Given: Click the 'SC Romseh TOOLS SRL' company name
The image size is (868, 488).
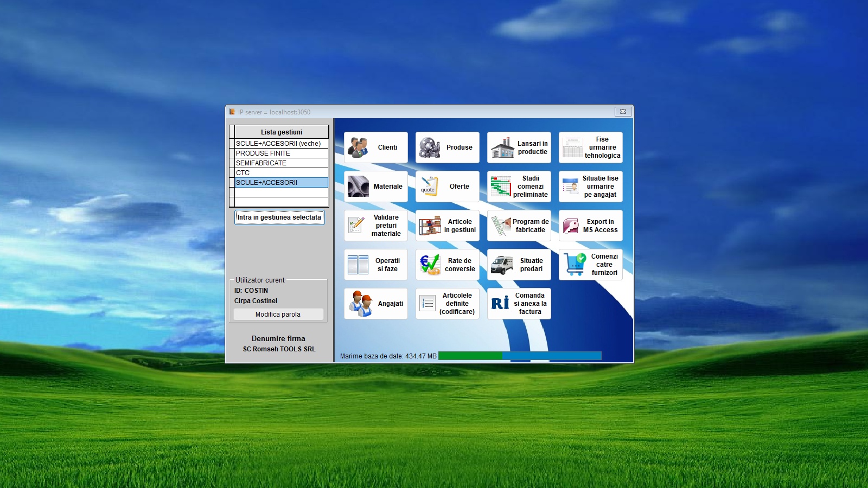Looking at the screenshot, I should pos(279,349).
